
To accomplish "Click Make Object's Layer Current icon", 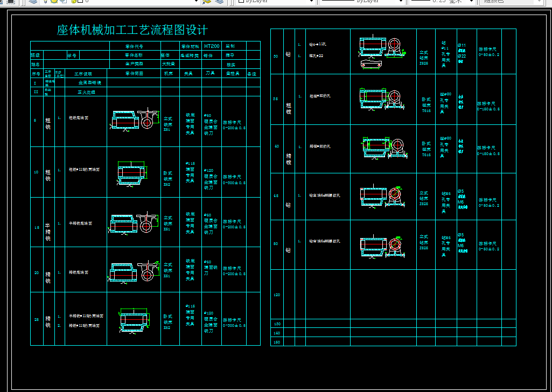I will pyautogui.click(x=207, y=2).
